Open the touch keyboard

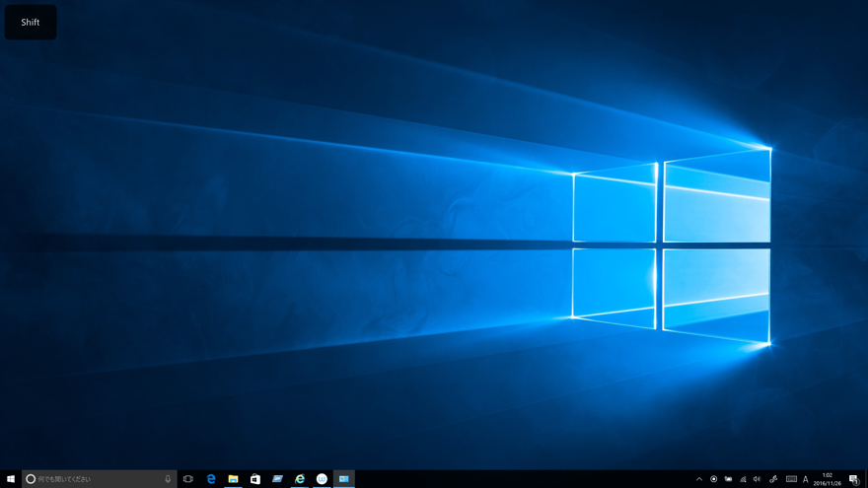pyautogui.click(x=791, y=479)
